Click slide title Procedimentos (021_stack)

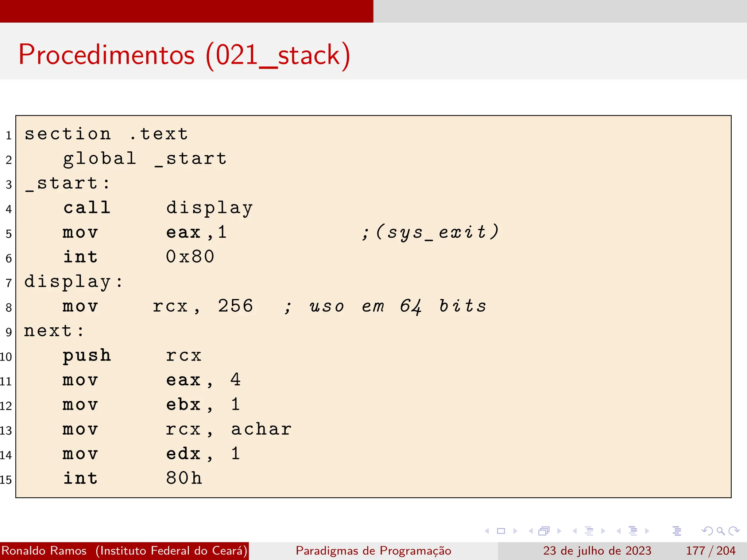[x=184, y=55]
